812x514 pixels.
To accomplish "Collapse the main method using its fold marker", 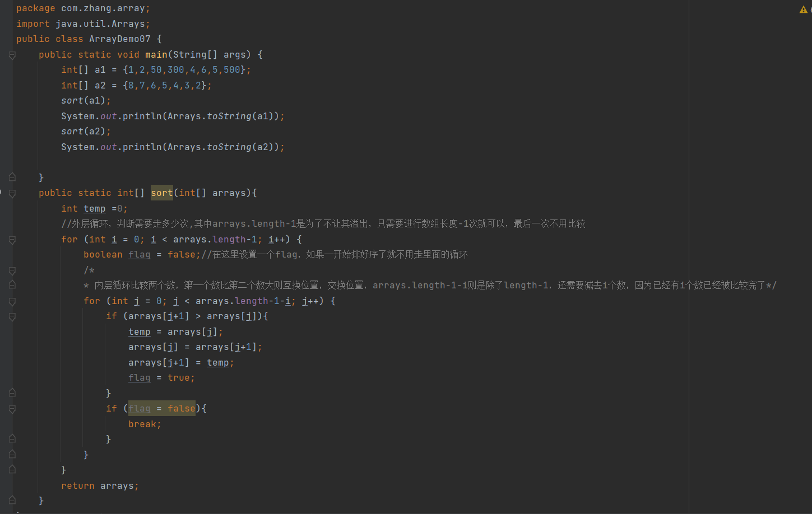I will pyautogui.click(x=12, y=55).
